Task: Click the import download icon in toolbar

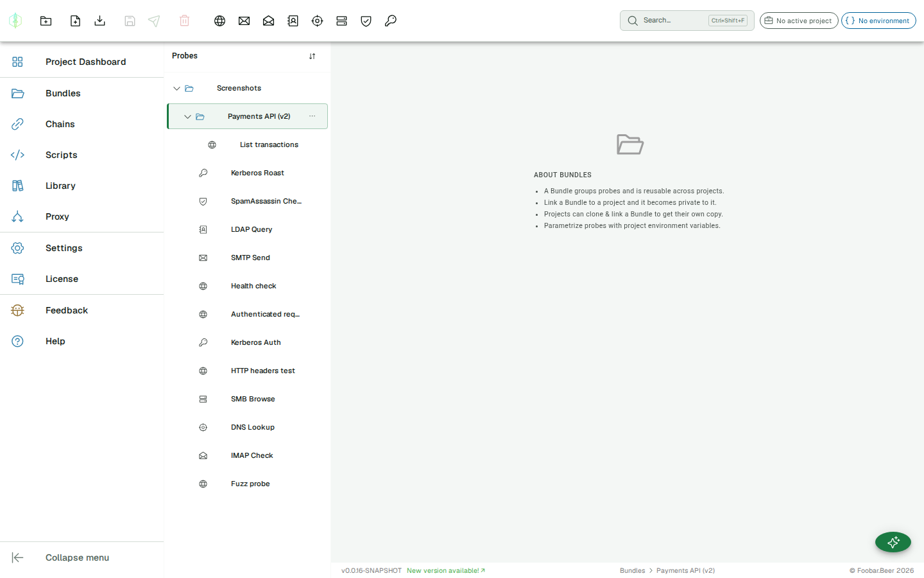Action: pos(99,21)
